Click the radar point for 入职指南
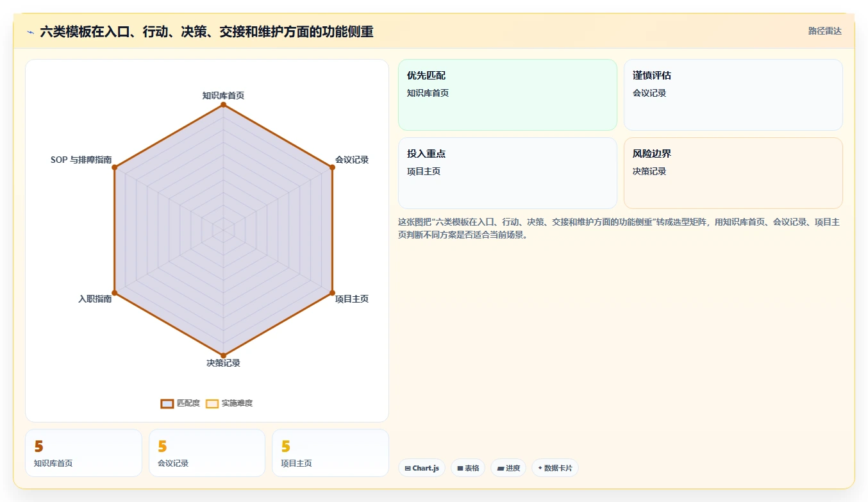Screen dimensions: 868x502 [x=114, y=293]
